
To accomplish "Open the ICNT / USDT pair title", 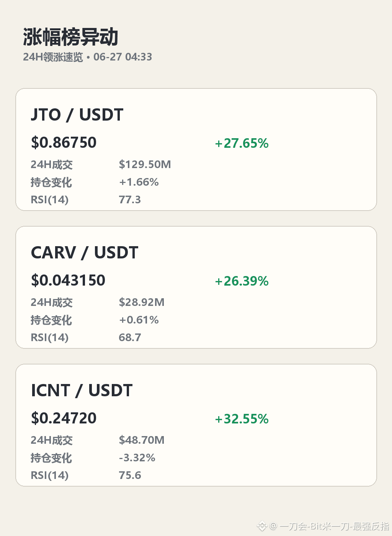I will click(x=82, y=391).
